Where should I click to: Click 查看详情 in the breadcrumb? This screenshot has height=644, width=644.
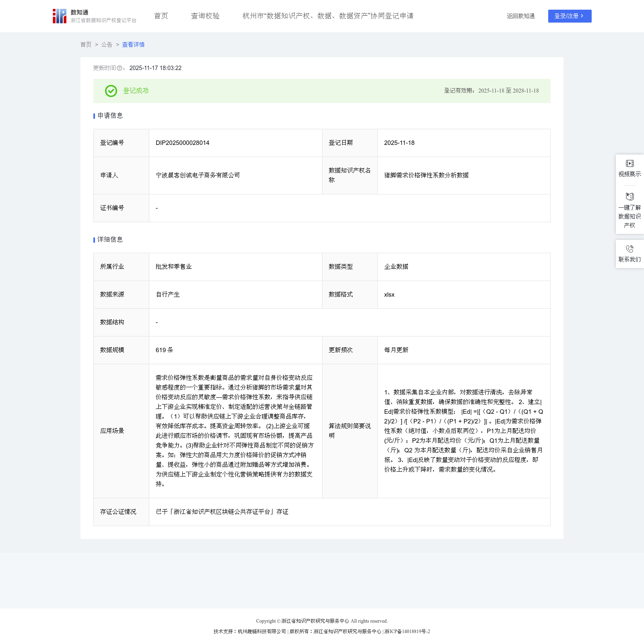click(x=133, y=45)
